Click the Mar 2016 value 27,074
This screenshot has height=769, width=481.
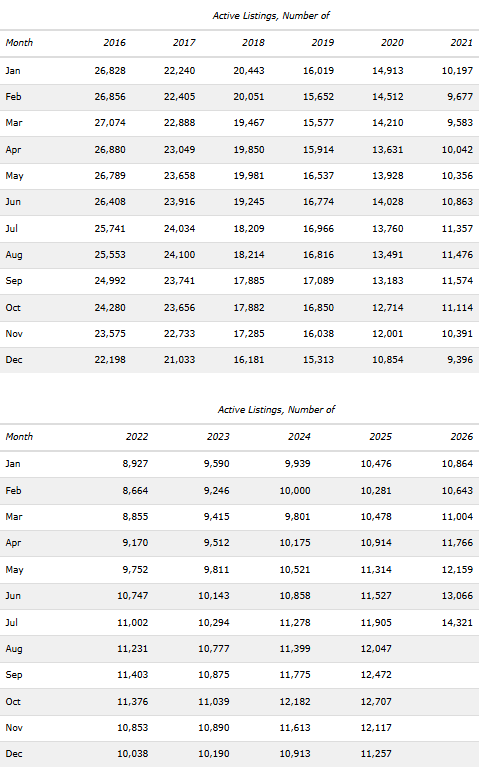point(110,123)
